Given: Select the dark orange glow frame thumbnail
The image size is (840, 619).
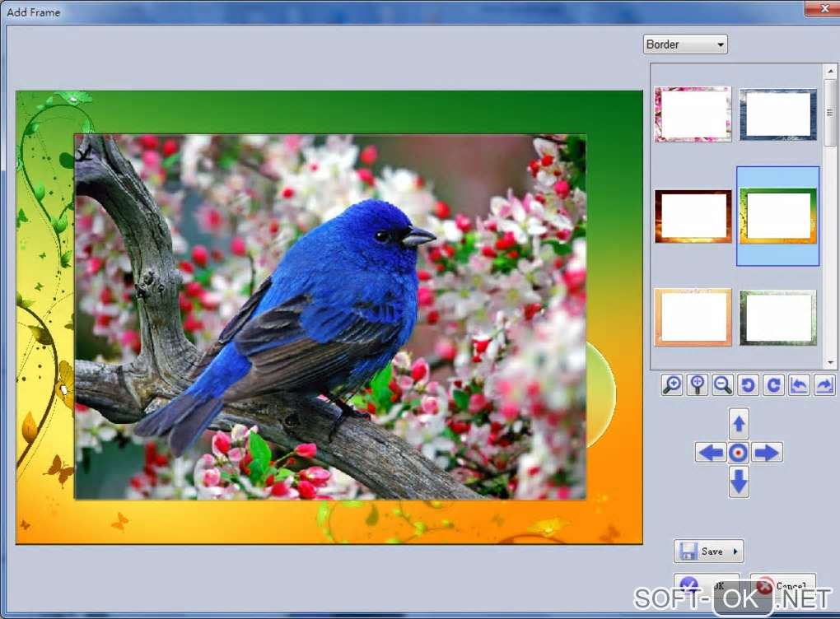Looking at the screenshot, I should (693, 216).
